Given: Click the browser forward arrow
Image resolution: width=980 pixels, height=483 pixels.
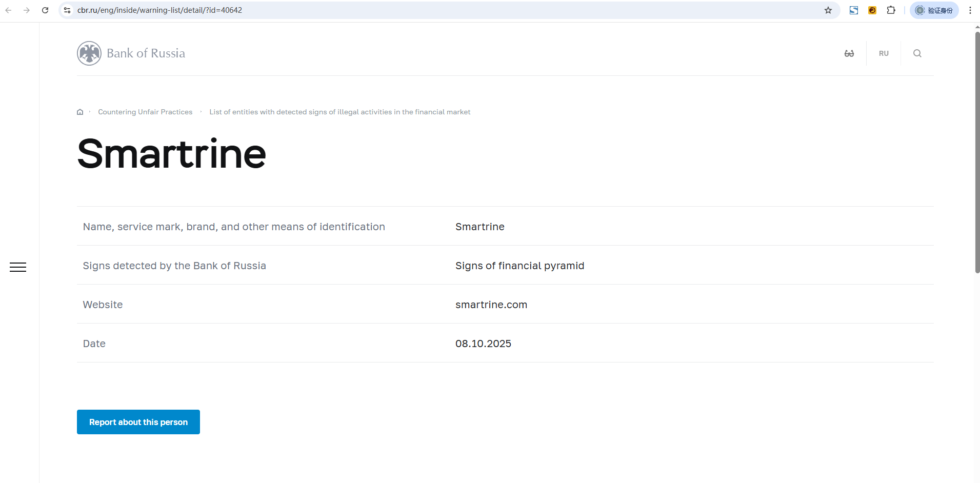Looking at the screenshot, I should pos(27,10).
